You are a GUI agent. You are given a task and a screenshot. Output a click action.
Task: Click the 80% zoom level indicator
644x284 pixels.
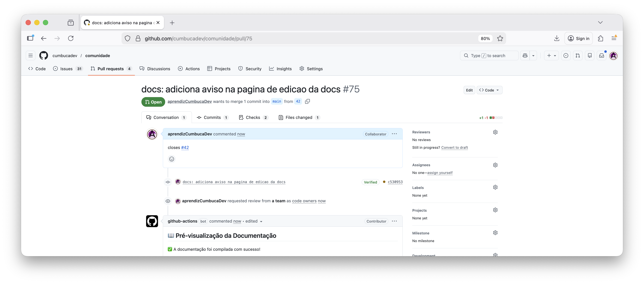pos(485,39)
